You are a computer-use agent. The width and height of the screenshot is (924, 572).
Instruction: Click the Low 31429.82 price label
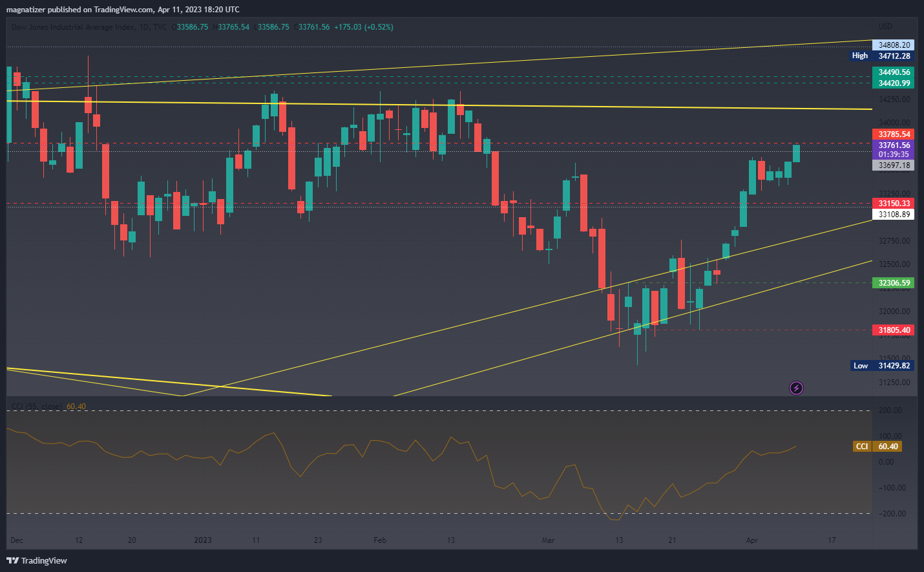[x=881, y=366]
